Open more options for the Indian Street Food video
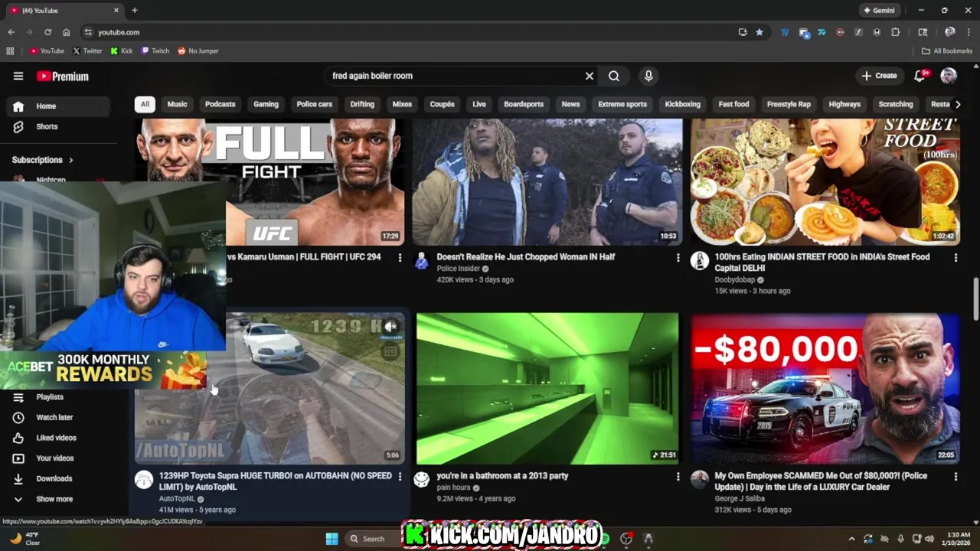 (955, 258)
